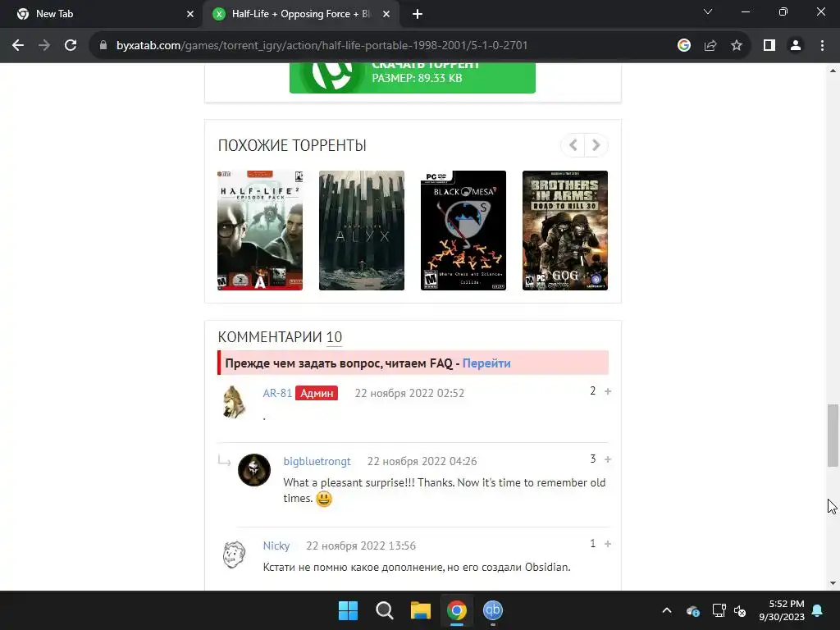Open the tab search chevron

(x=708, y=11)
